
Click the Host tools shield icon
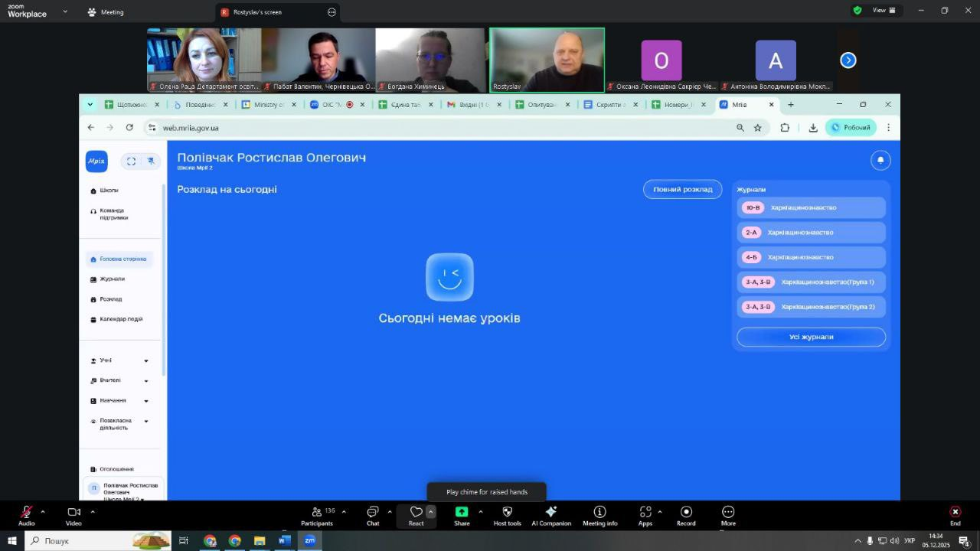tap(507, 516)
